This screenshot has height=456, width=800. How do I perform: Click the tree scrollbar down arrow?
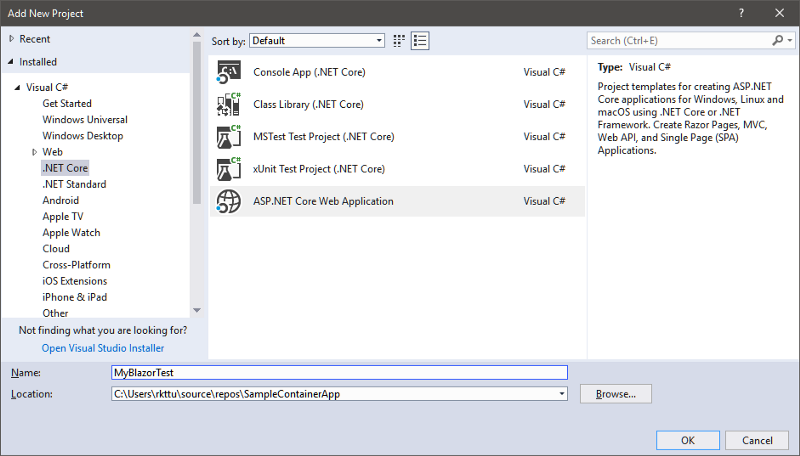click(197, 310)
